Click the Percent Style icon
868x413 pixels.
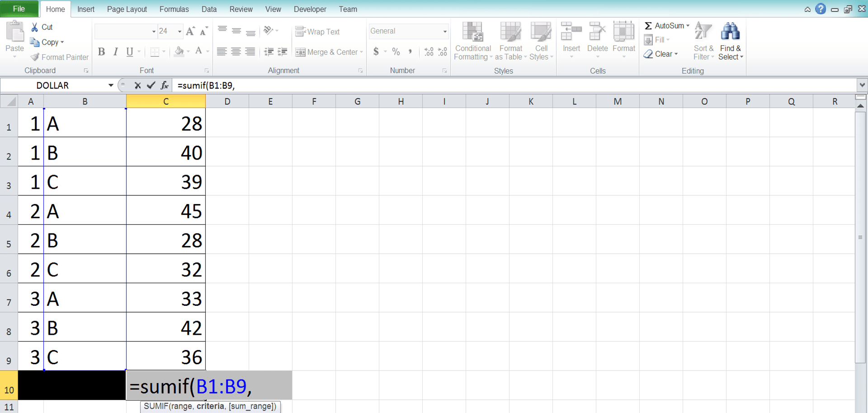[x=396, y=52]
